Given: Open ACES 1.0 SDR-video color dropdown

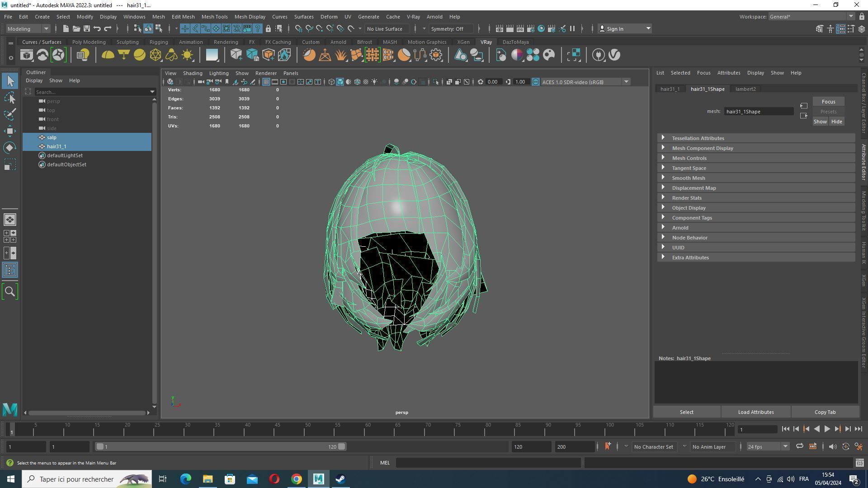Looking at the screenshot, I should tap(585, 82).
